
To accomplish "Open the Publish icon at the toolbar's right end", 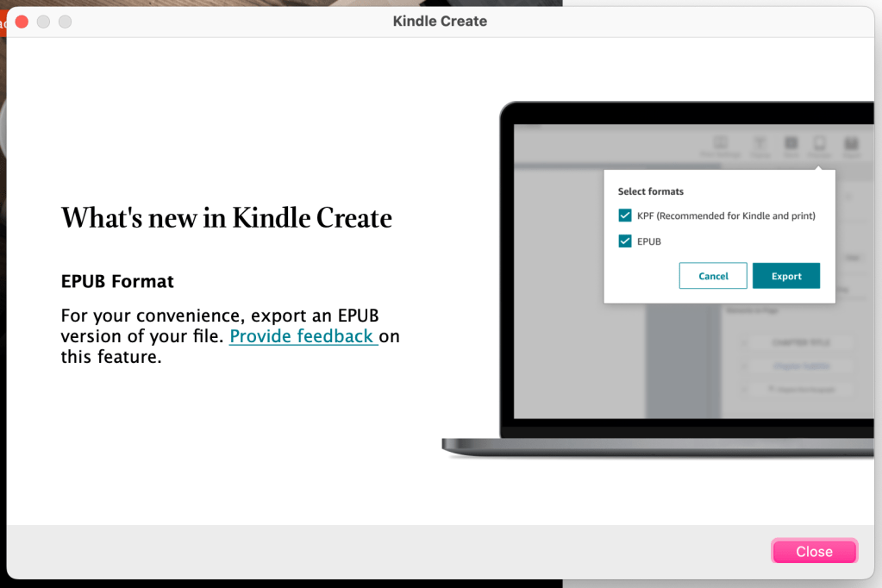I will (x=850, y=144).
